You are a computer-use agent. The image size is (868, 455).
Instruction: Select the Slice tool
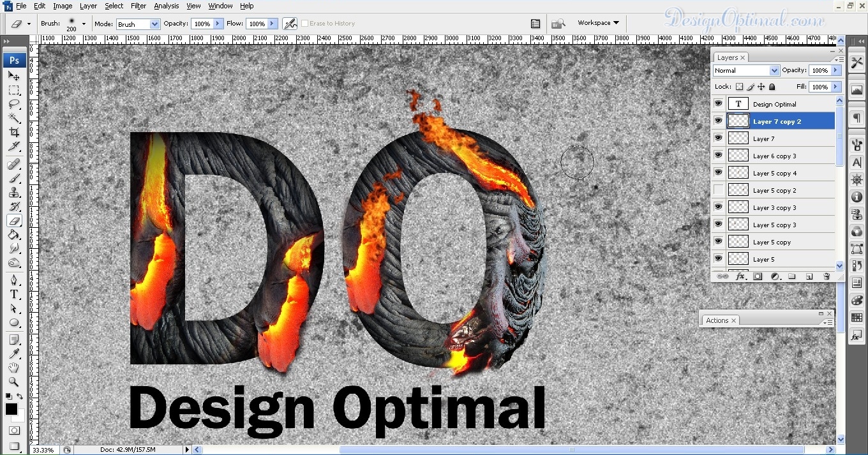[x=14, y=146]
